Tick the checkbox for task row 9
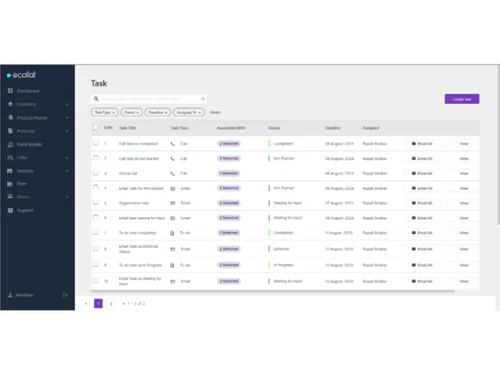 coord(96,264)
